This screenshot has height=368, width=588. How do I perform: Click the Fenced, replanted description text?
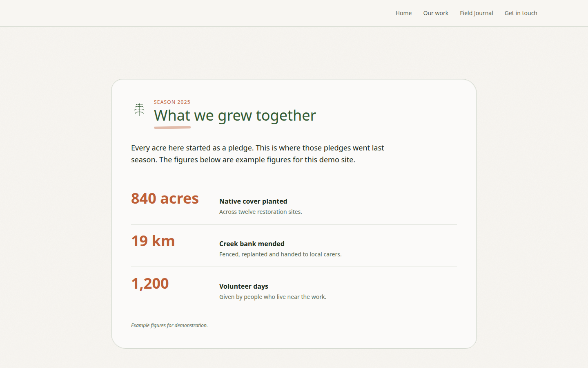280,254
